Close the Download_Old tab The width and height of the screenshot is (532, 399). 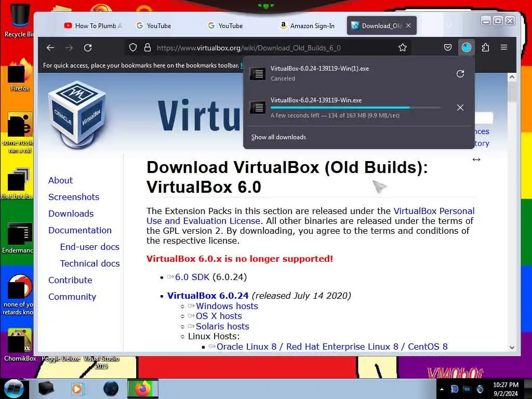(x=408, y=26)
